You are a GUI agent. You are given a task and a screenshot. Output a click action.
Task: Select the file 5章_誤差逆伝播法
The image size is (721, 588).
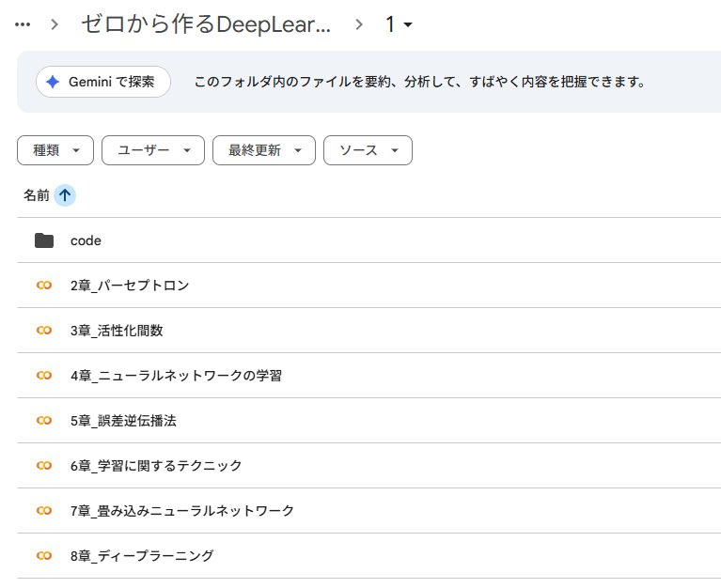pos(123,420)
